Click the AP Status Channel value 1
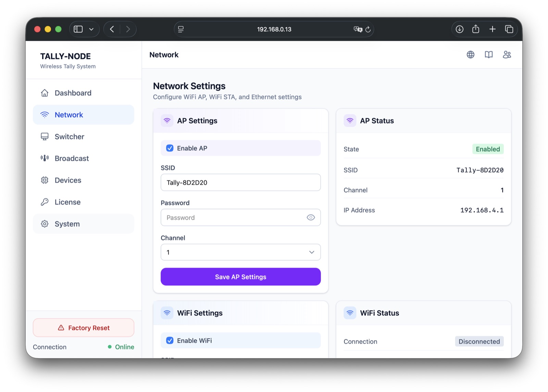This screenshot has width=548, height=392. (x=502, y=190)
